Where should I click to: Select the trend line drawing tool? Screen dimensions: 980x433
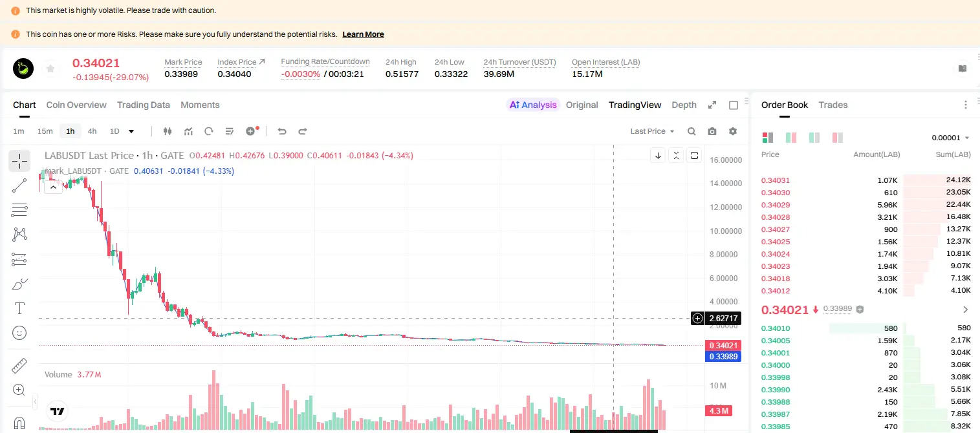pyautogui.click(x=19, y=185)
